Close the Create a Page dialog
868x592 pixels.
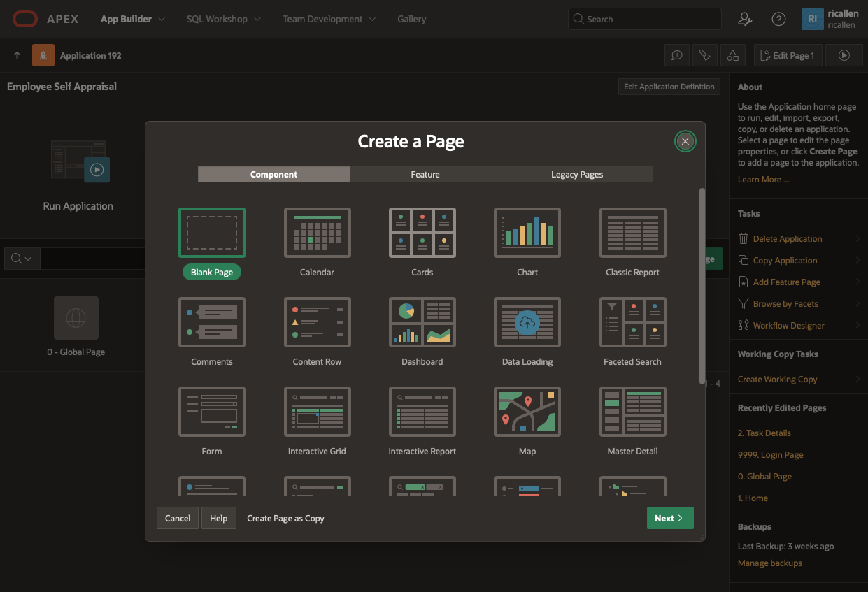(x=685, y=141)
